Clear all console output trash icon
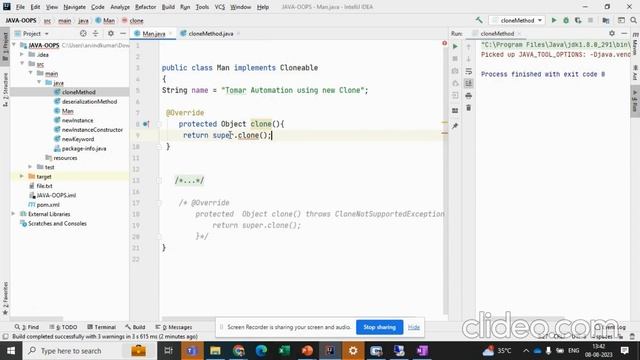640x360 pixels. (469, 108)
